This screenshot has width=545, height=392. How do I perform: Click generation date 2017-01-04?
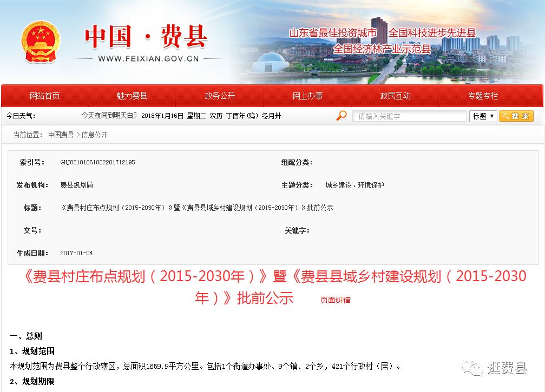(76, 253)
